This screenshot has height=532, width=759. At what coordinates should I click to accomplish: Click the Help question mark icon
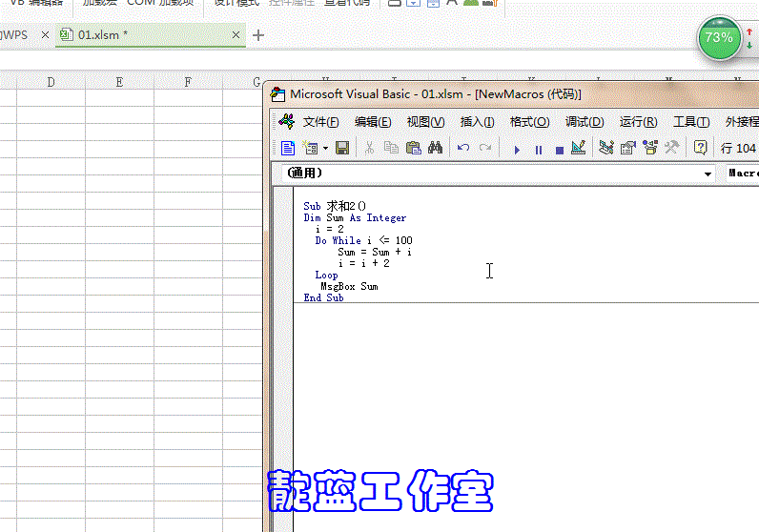point(700,148)
